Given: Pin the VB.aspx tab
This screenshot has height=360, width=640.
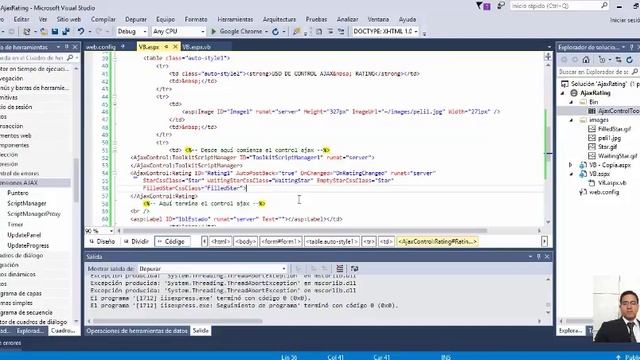Looking at the screenshot, I should point(166,47).
